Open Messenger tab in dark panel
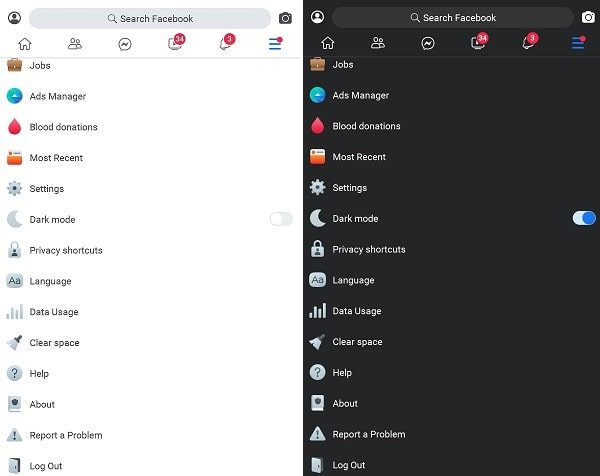 [x=428, y=43]
